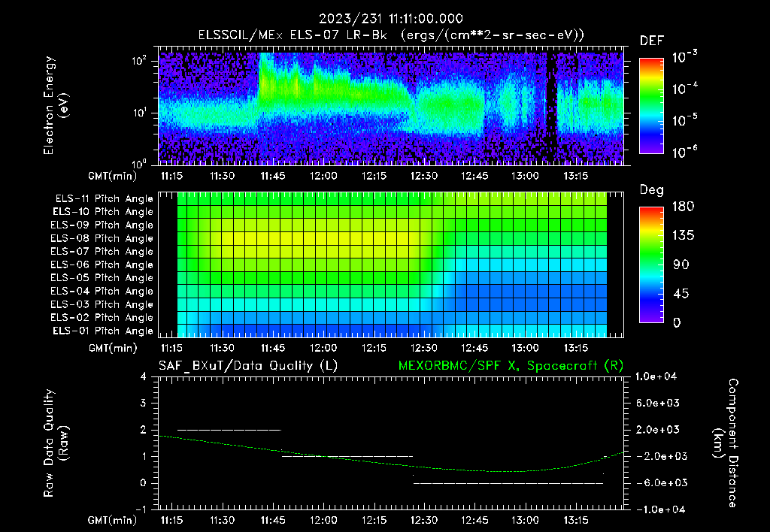Image resolution: width=770 pixels, height=532 pixels.
Task: Click the 10^-5 value on the DEF scale
Action: (x=684, y=120)
